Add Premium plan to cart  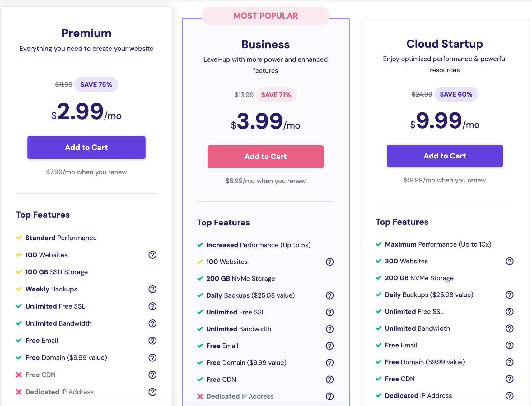click(x=86, y=148)
